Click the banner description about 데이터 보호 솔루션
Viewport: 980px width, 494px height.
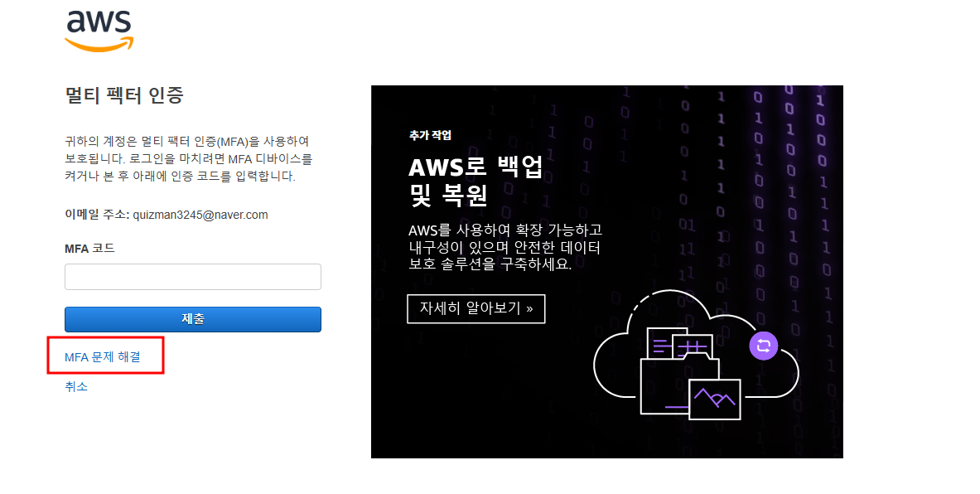[505, 247]
